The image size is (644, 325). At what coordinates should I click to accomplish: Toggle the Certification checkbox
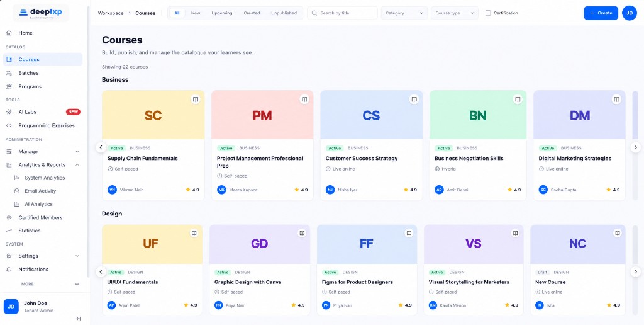pyautogui.click(x=488, y=13)
